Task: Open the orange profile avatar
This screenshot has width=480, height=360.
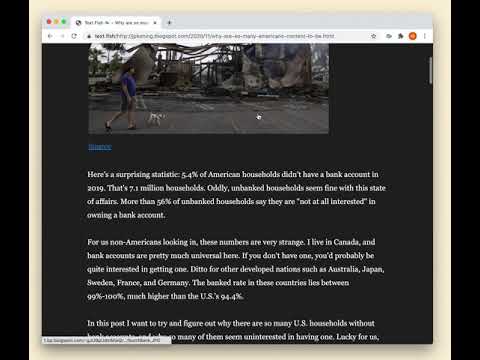Action: coord(413,36)
